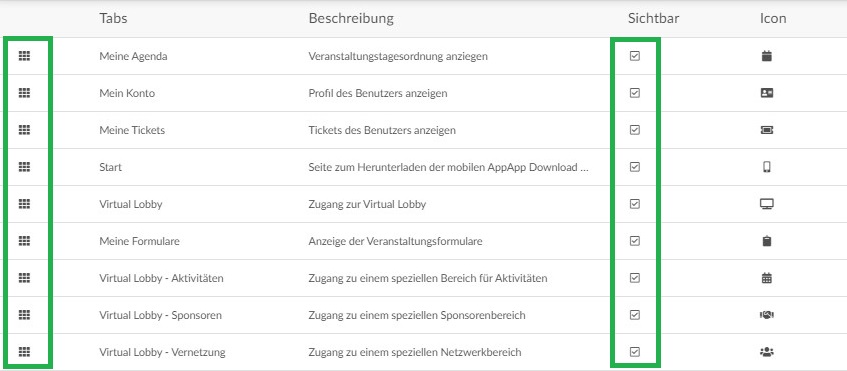This screenshot has height=371, width=847.
Task: Uncheck Sichtbar for Meine Agenda
Action: tap(635, 56)
